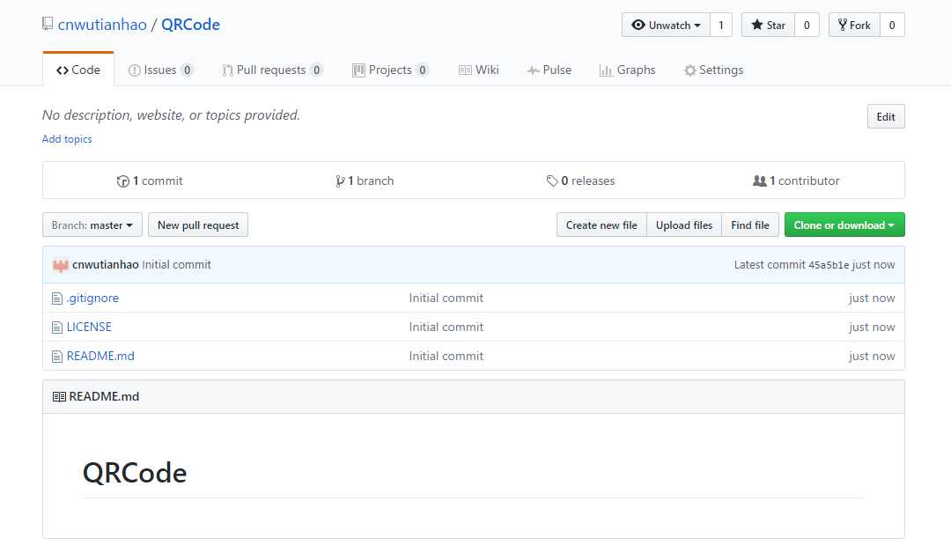Viewport: 951px width, 560px height.
Task: Click cnwutianhao author name in commit bar
Action: pos(106,264)
